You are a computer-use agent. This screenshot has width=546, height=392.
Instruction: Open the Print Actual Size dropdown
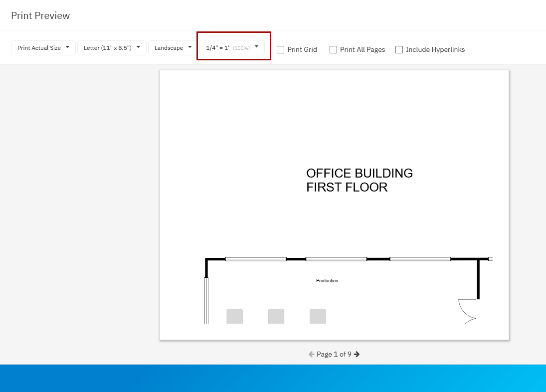coord(43,48)
